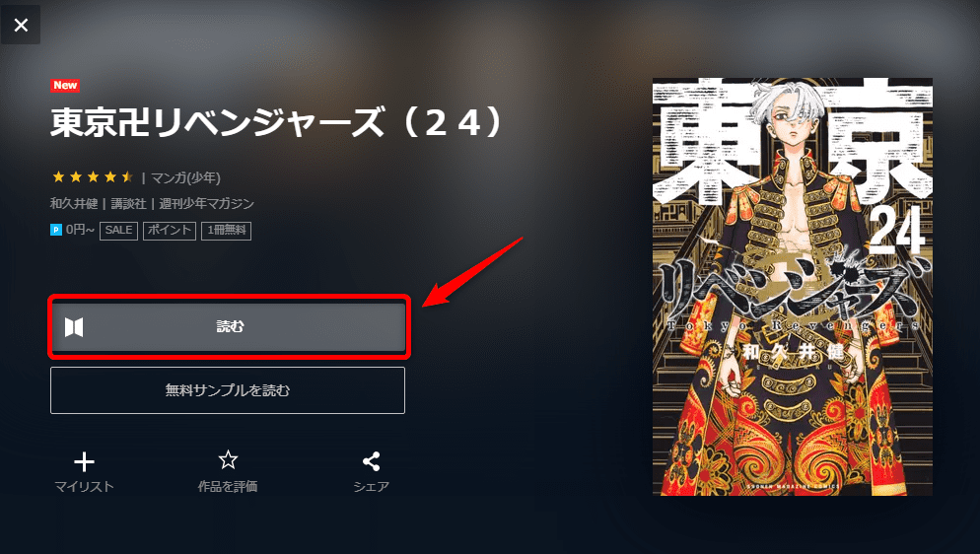Click the シェア label text
Screen dimensions: 980x554
coord(372,487)
